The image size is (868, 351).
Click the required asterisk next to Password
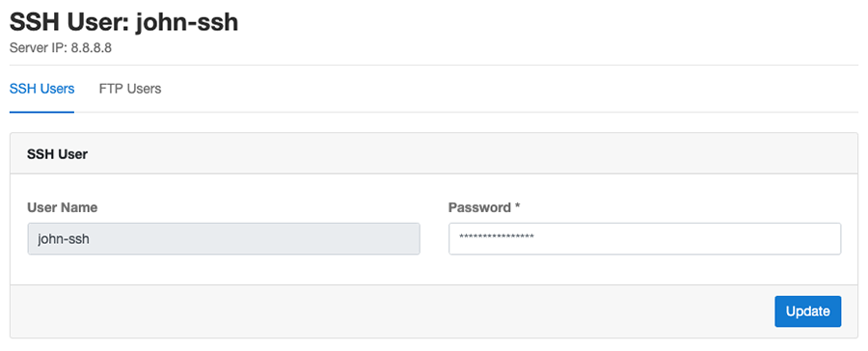click(x=518, y=206)
